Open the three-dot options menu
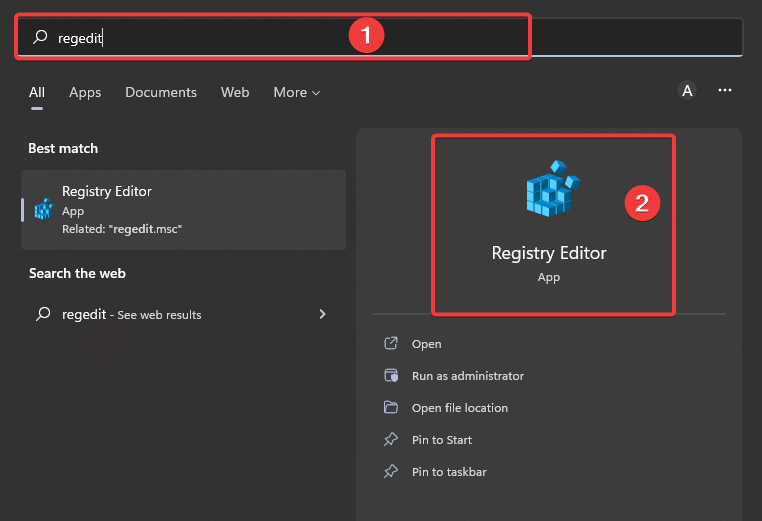The image size is (762, 521). [x=725, y=90]
